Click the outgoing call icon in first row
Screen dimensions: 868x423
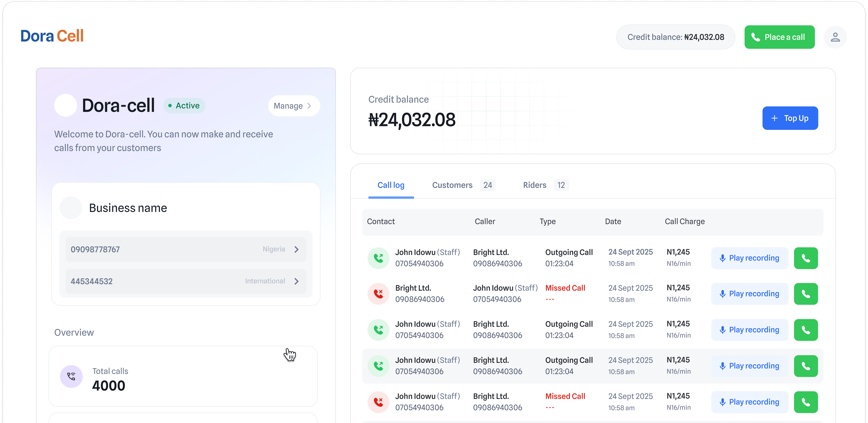pyautogui.click(x=378, y=258)
